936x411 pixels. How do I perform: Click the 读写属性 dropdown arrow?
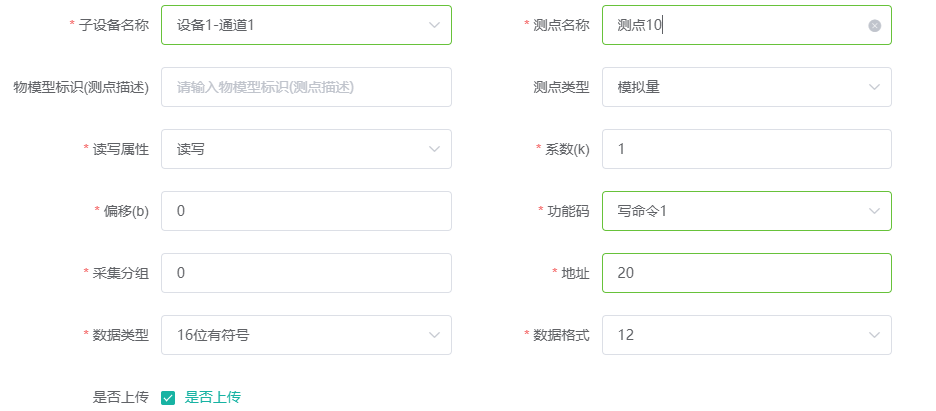(435, 149)
